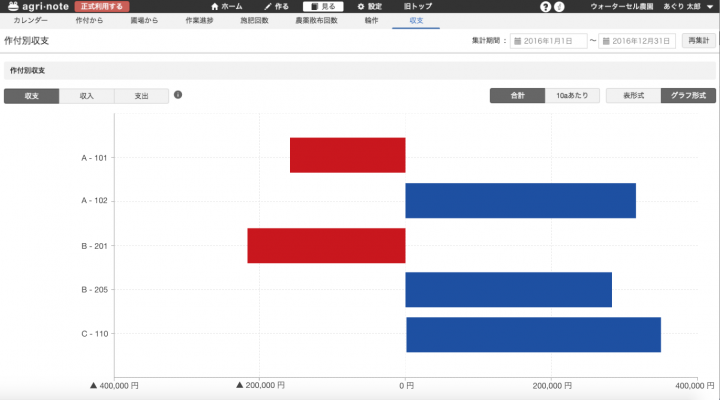Expand the あぐり 太郎 user dropdown

pos(688,6)
